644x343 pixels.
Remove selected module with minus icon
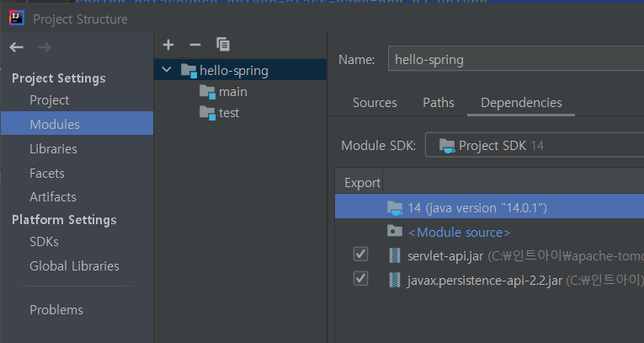click(195, 45)
